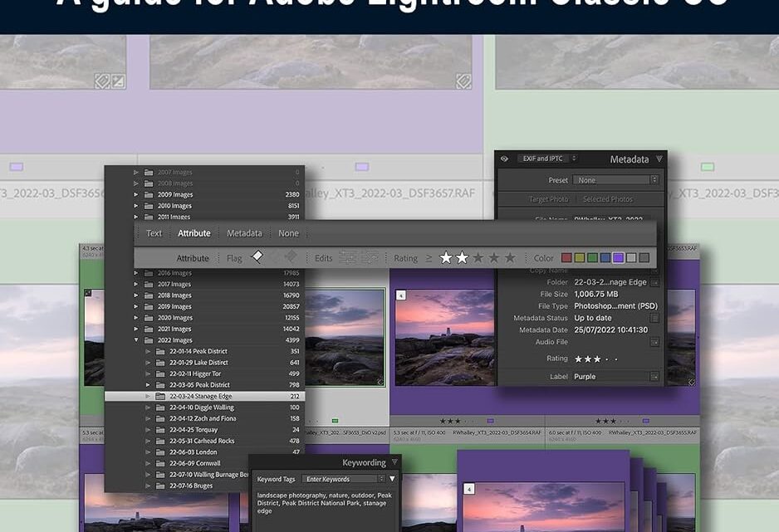779x532 pixels.
Task: Click the white picked flag filter icon
Action: coord(257,256)
